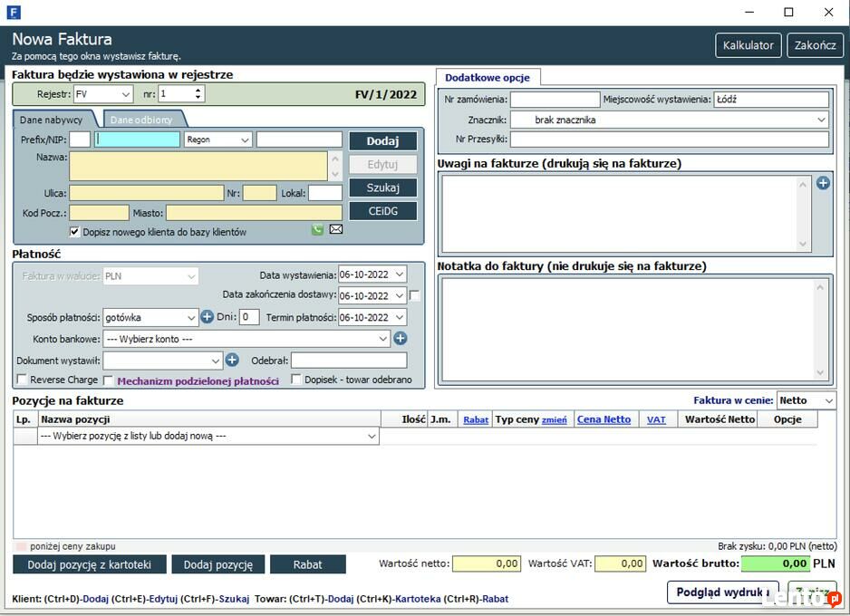Click the 'Uwagi na fakturze' text area
Screen dimensions: 850x616
point(620,214)
